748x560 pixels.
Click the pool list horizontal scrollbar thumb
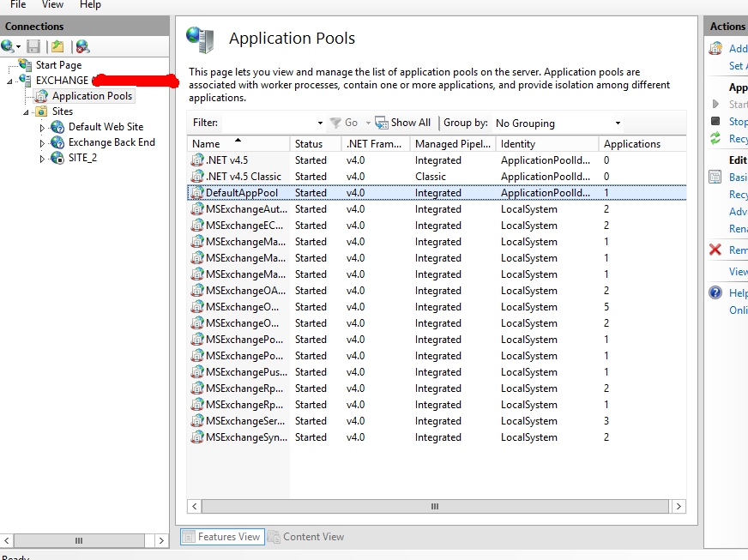click(435, 506)
